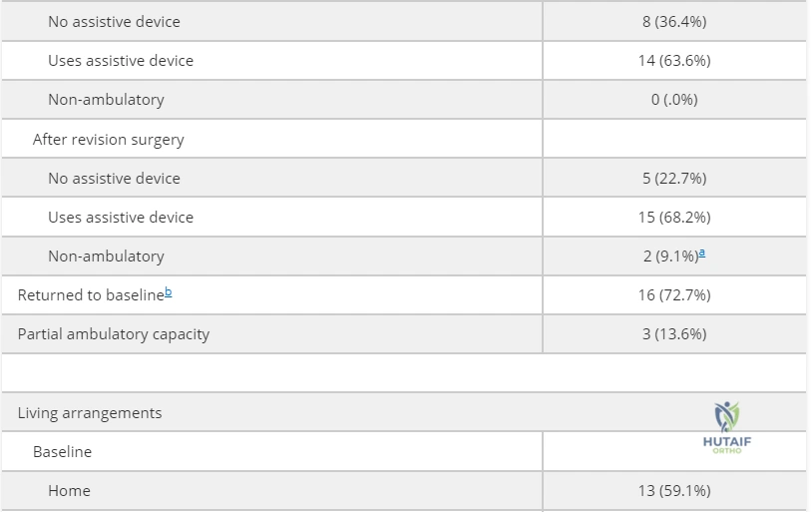The image size is (812, 512).
Task: Select the 'Home' row label
Action: (x=69, y=490)
